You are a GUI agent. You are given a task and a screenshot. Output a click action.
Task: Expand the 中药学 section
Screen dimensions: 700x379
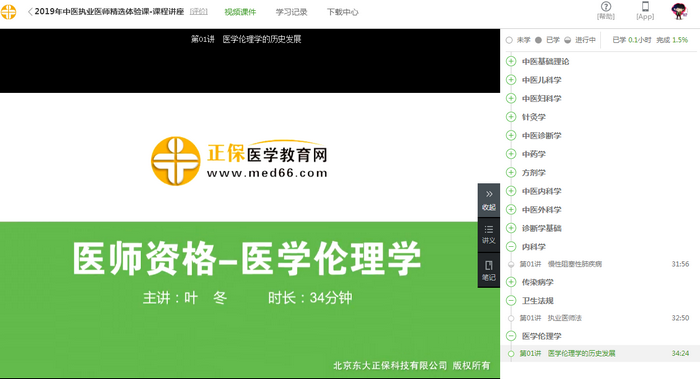pyautogui.click(x=511, y=154)
